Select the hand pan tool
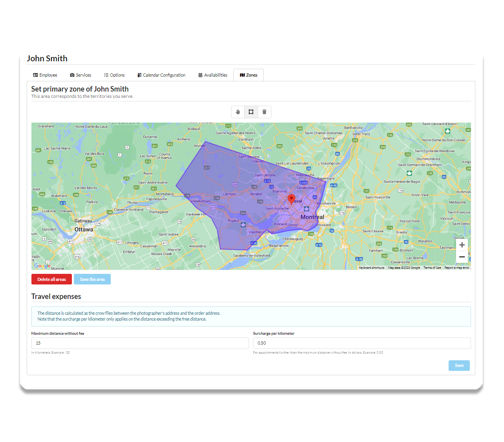 click(x=238, y=112)
